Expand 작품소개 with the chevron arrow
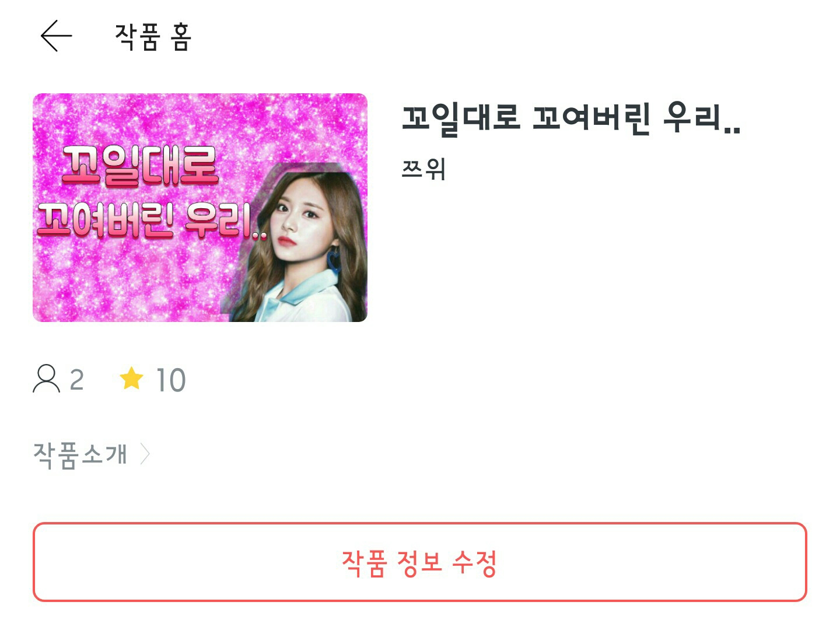The height and width of the screenshot is (630, 840). pyautogui.click(x=145, y=454)
